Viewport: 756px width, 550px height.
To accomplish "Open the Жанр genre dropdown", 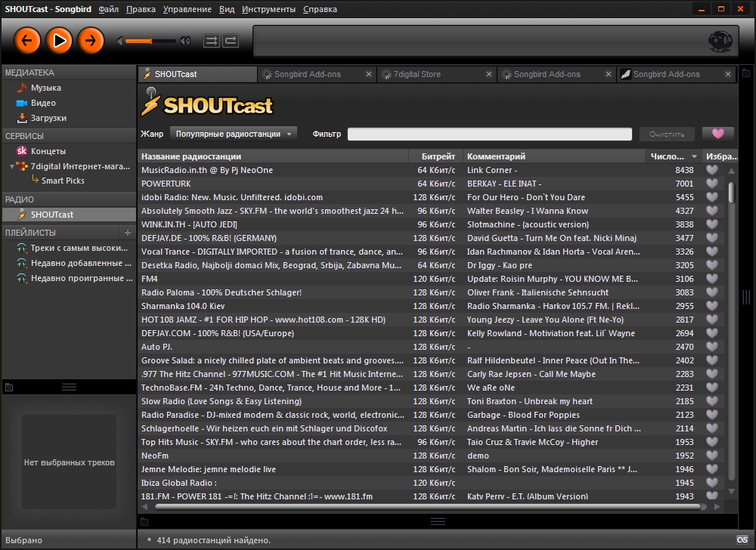I will pos(234,134).
